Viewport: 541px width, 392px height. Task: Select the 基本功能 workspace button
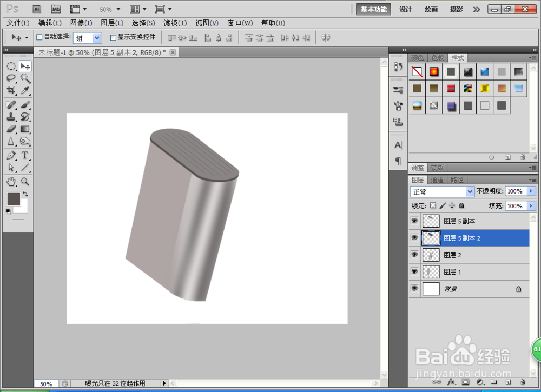click(373, 9)
